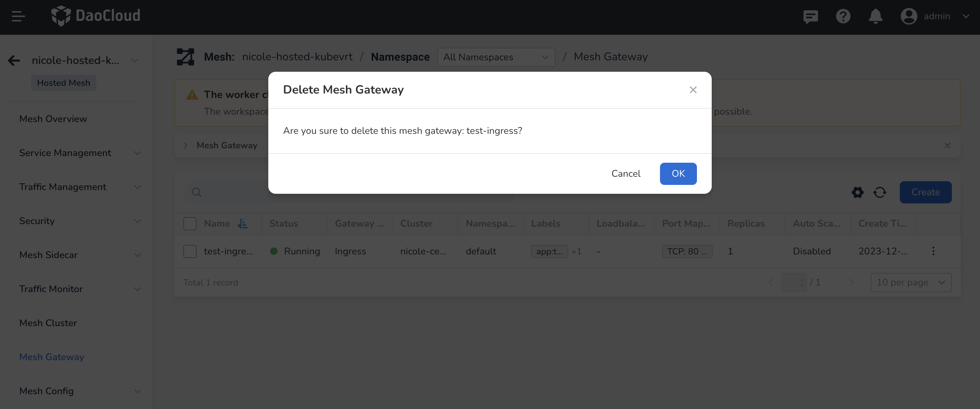Open Mesh Overview in sidebar
This screenshot has width=980, height=409.
(53, 119)
